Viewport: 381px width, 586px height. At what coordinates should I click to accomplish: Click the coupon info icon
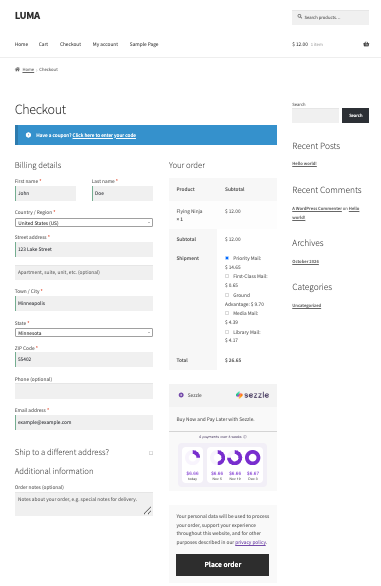[x=28, y=135]
